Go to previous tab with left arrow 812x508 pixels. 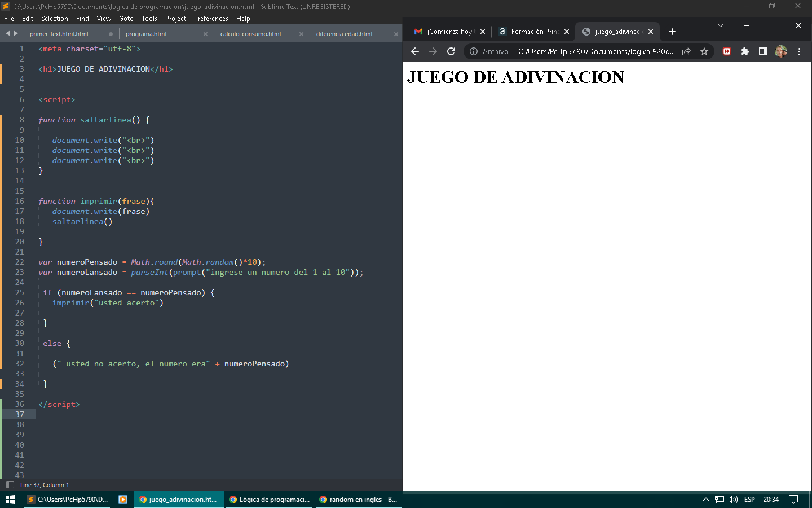coord(8,33)
